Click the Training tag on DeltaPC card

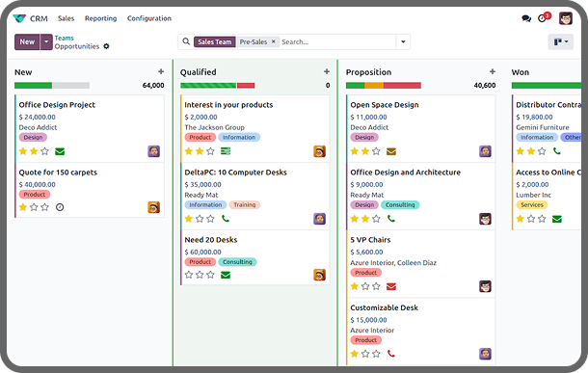[245, 204]
